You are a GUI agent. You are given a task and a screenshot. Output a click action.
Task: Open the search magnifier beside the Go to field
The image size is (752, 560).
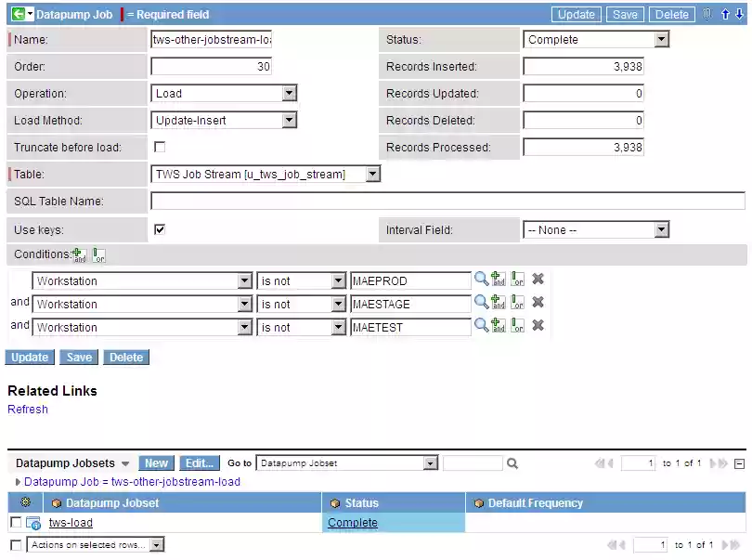click(512, 462)
